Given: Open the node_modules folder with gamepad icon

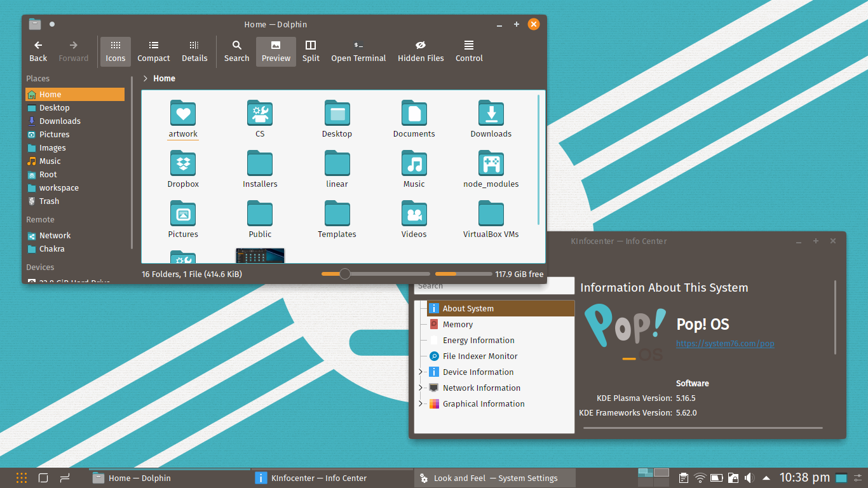Looking at the screenshot, I should click(491, 169).
